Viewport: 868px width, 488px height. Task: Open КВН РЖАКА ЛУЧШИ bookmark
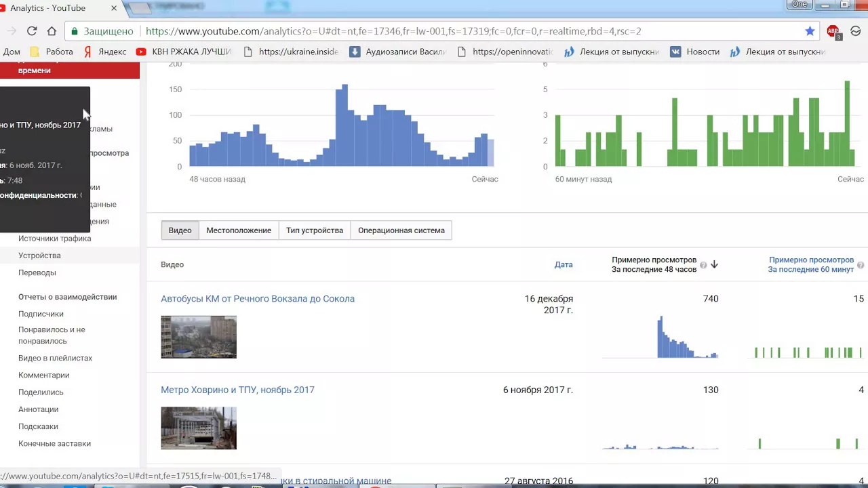tap(184, 52)
